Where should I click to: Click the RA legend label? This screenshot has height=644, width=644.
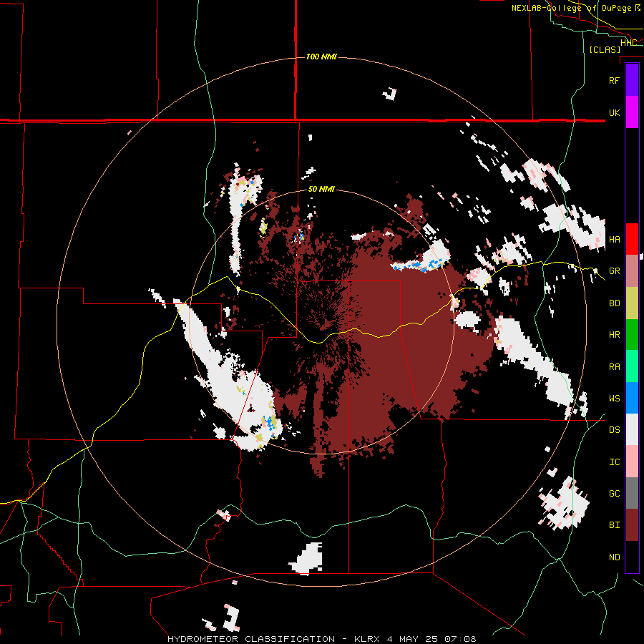pos(614,367)
